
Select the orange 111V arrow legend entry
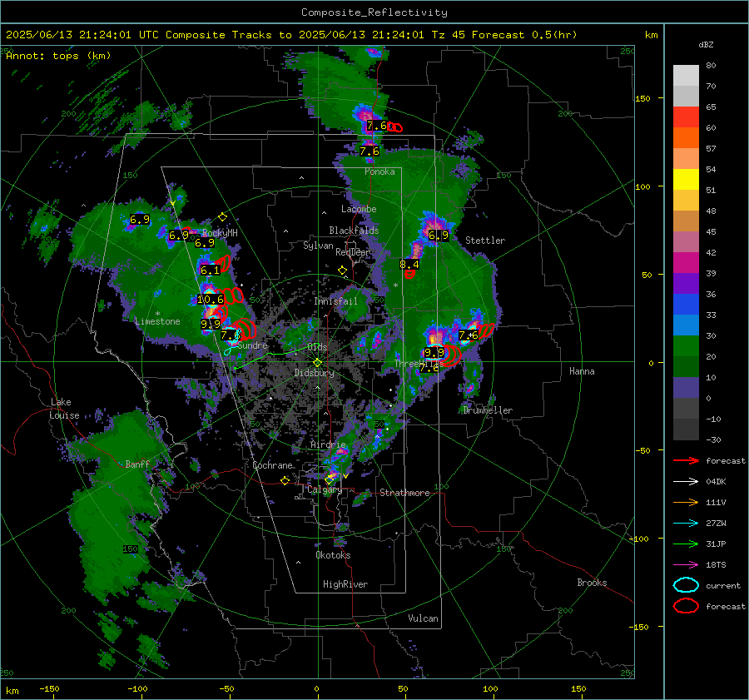click(x=686, y=502)
